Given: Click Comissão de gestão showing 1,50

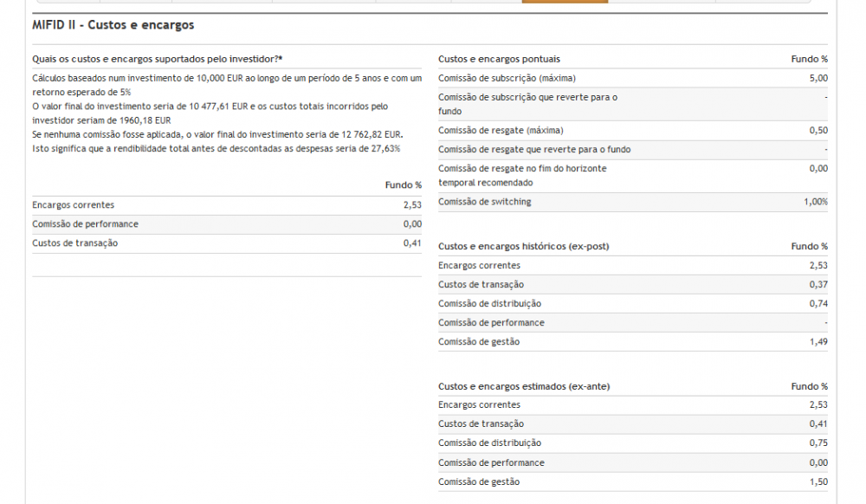Looking at the screenshot, I should click(x=480, y=481).
